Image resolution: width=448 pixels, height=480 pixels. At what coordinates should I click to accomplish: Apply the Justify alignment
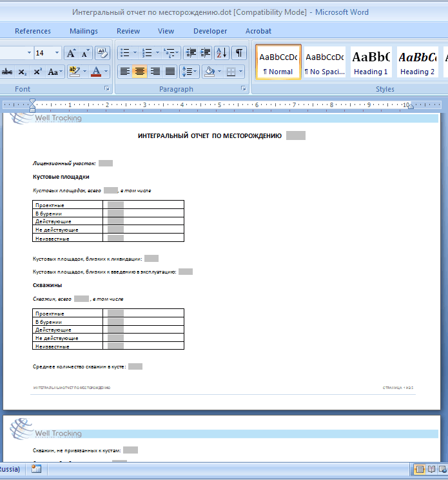click(170, 72)
